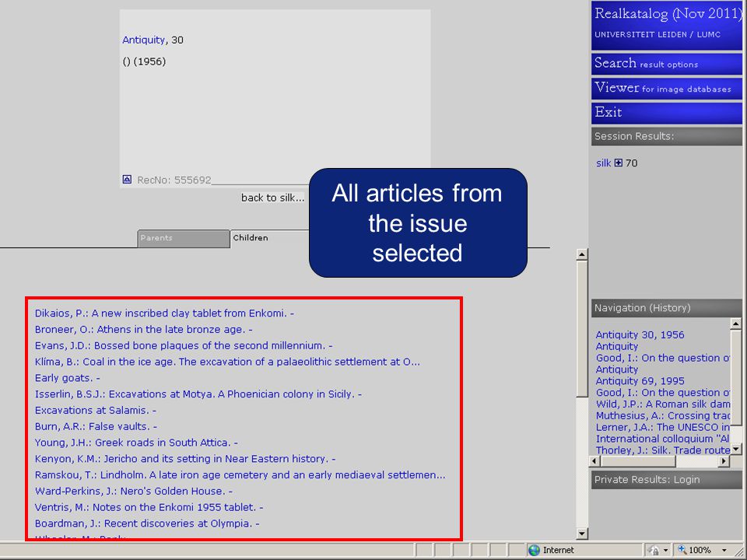This screenshot has width=747, height=560.
Task: Click the children list scroll down arrow
Action: click(x=582, y=534)
